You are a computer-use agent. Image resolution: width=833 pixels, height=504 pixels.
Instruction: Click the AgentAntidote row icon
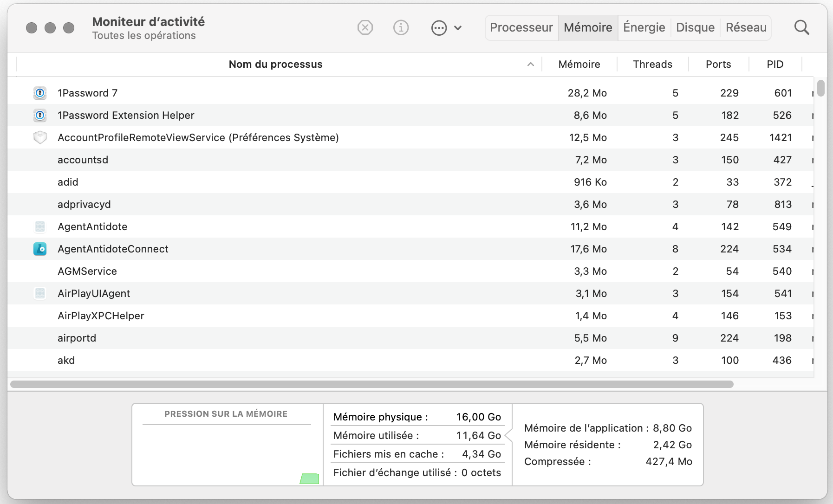click(x=40, y=227)
